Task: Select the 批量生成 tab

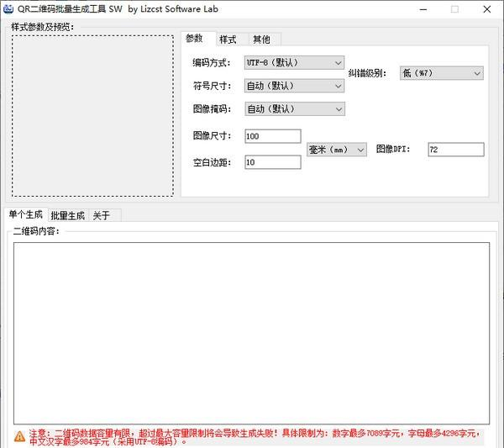Action: (x=67, y=215)
